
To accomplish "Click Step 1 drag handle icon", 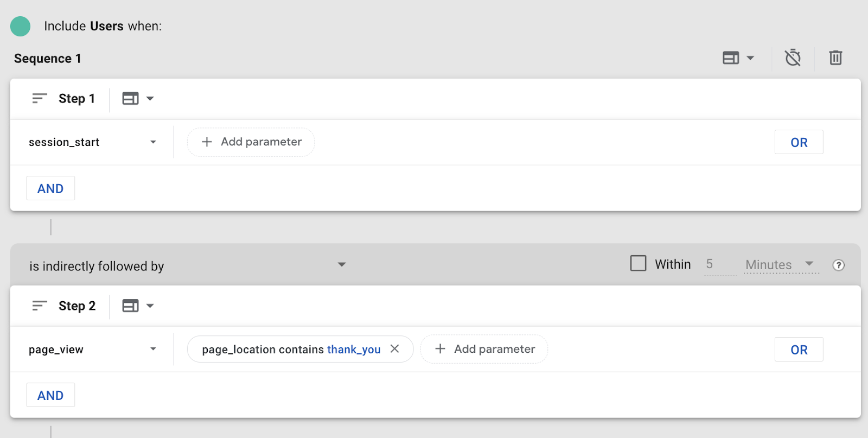I will [40, 98].
